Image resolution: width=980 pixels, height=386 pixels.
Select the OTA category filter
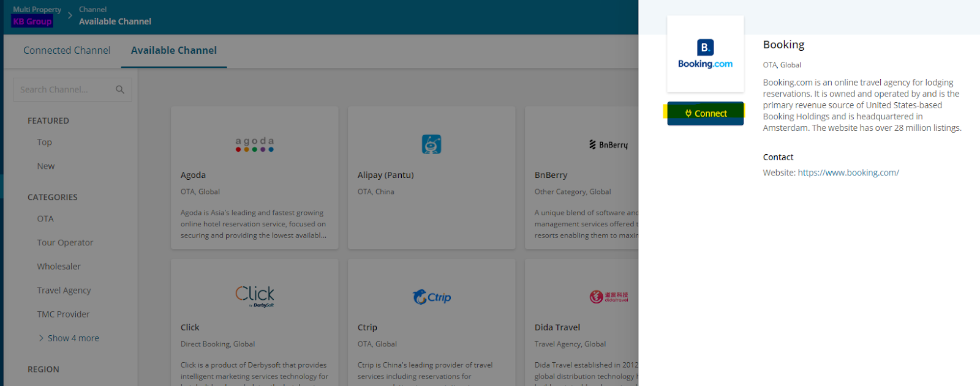pos(45,218)
